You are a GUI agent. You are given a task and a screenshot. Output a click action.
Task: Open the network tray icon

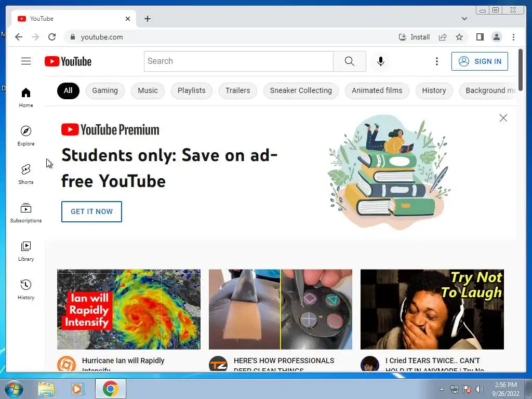454,389
